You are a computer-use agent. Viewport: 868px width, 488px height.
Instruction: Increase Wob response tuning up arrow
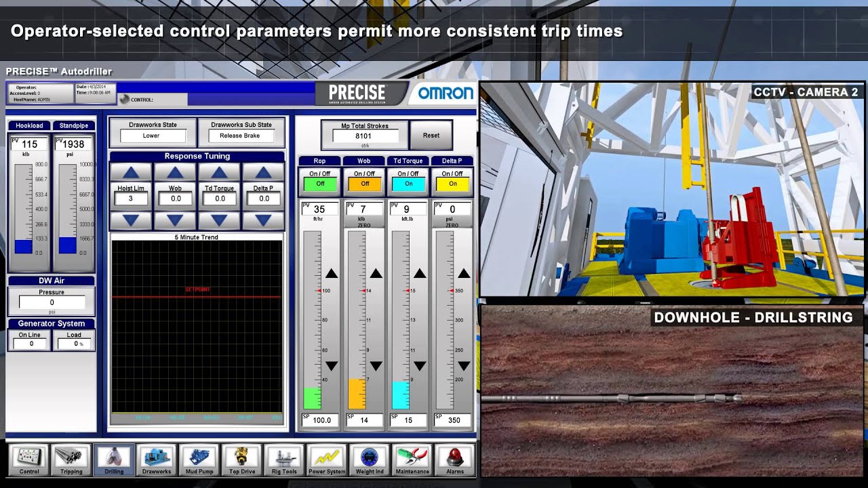[x=175, y=172]
